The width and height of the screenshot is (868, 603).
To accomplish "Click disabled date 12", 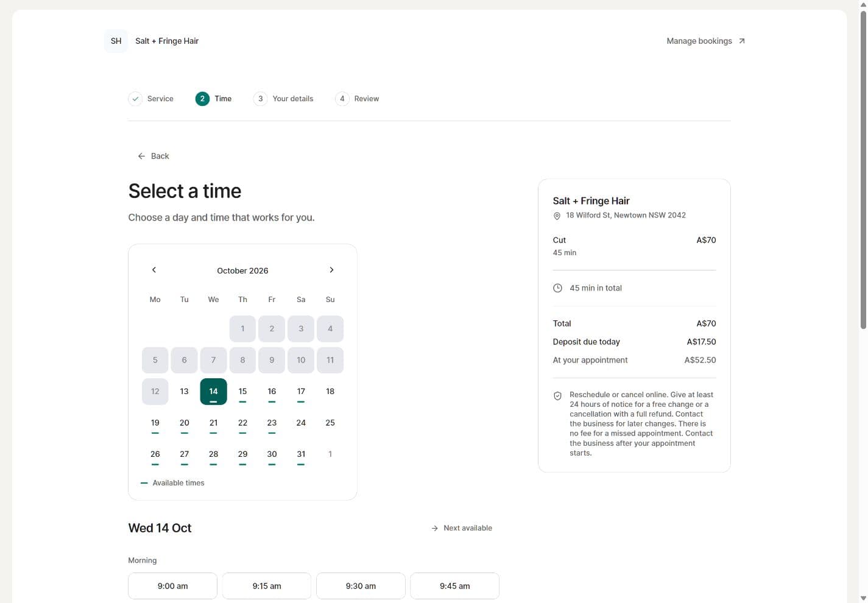I will click(155, 392).
